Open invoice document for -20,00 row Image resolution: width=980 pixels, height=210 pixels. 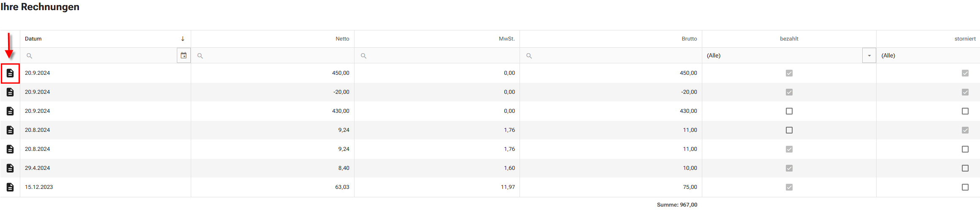click(10, 92)
